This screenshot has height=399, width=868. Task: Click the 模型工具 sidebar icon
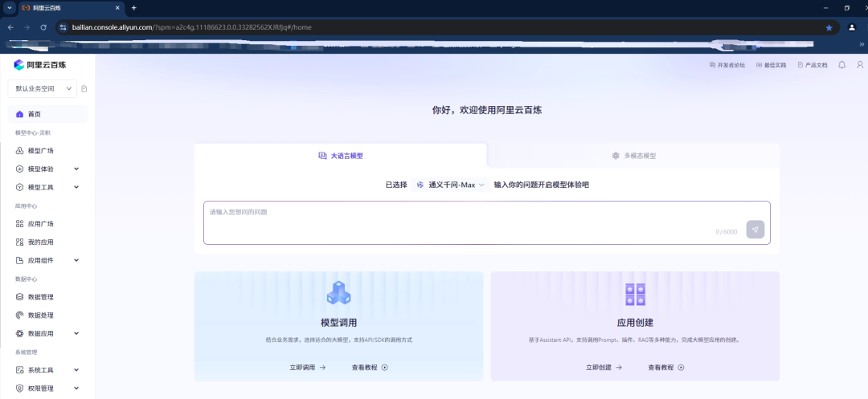(x=20, y=187)
